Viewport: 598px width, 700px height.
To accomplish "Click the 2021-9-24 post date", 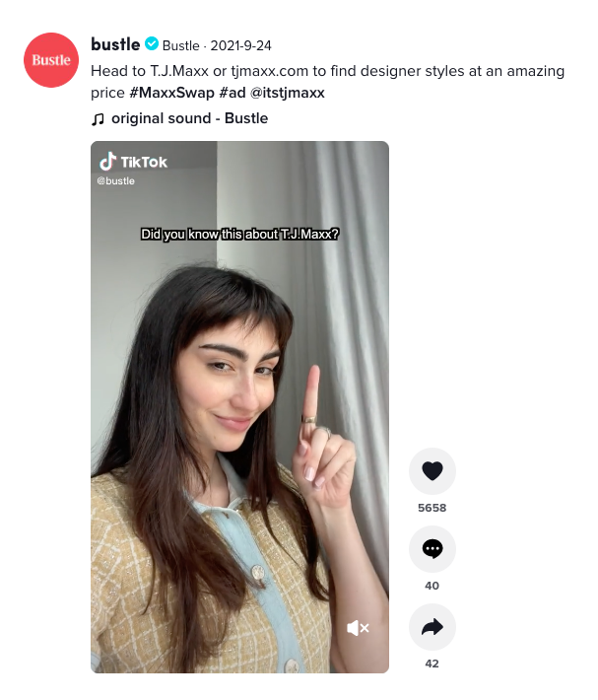I will point(240,45).
